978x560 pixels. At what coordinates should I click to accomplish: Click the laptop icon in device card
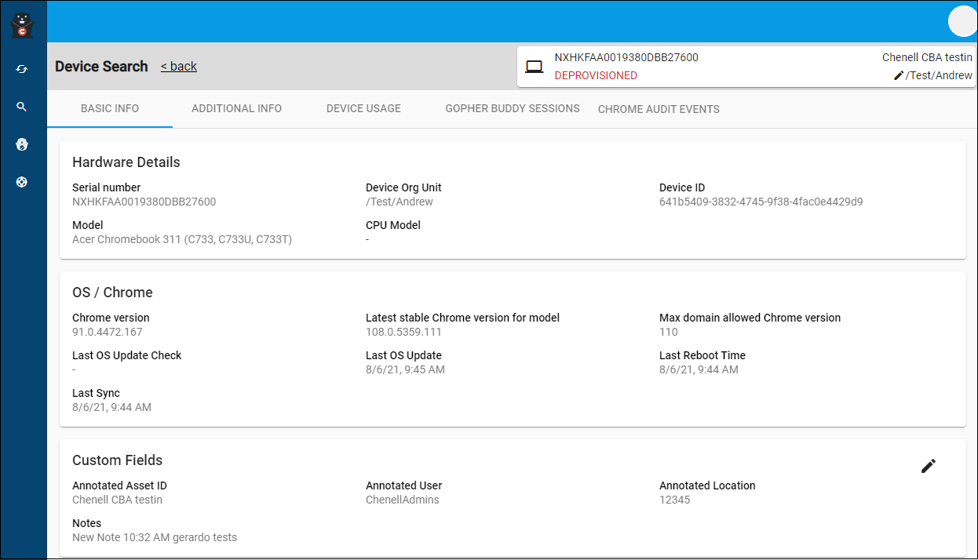coord(535,67)
